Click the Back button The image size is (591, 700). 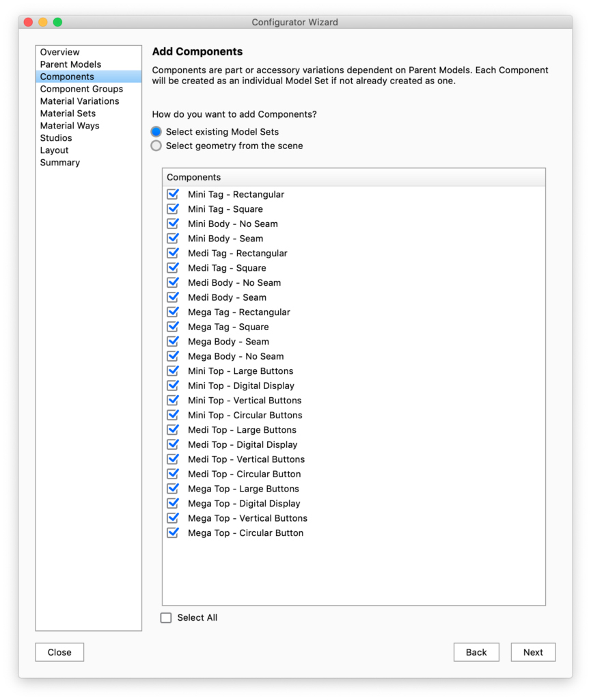coord(476,652)
